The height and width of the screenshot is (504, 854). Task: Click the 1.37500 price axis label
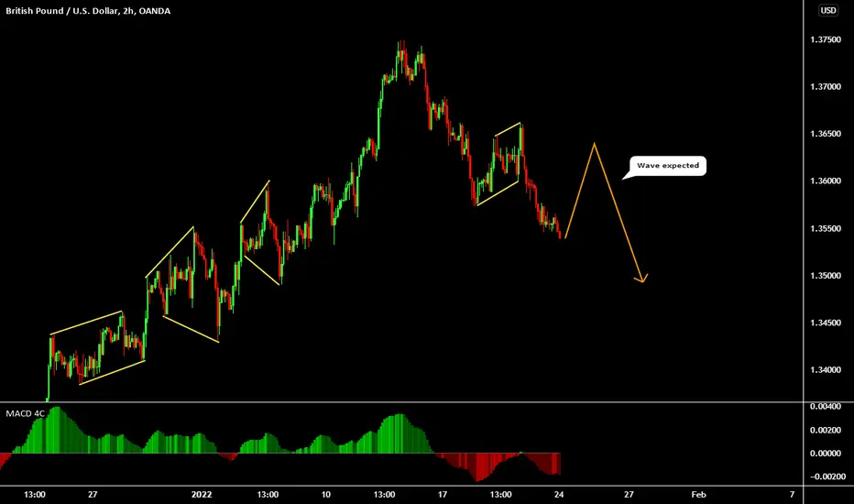click(x=826, y=39)
